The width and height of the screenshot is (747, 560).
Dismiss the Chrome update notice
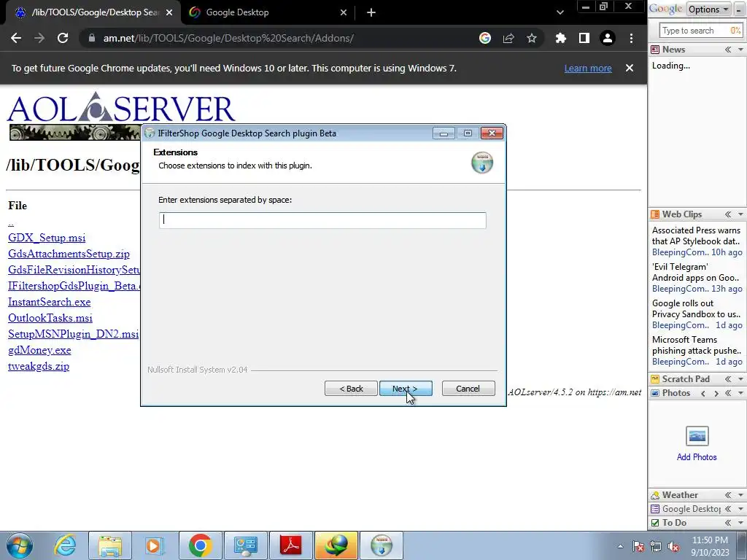click(x=630, y=68)
